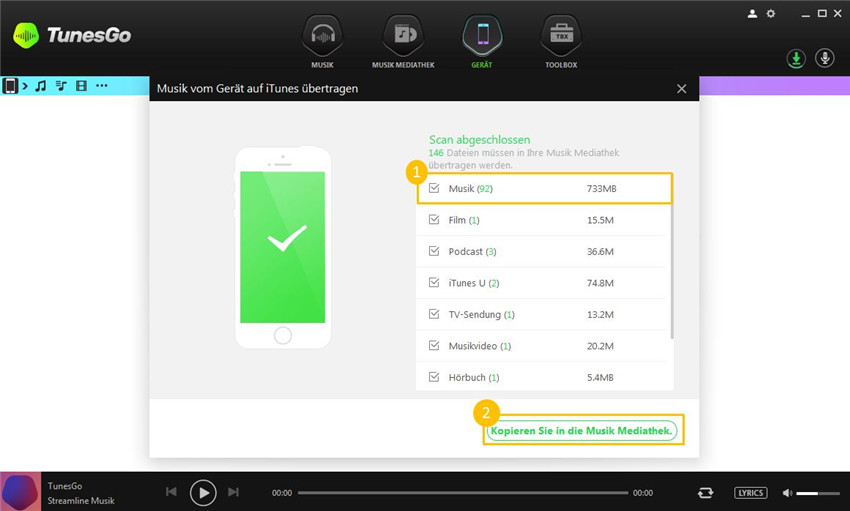The width and height of the screenshot is (850, 511).
Task: Uncheck the Hörbuch (1) checkbox
Action: click(x=434, y=377)
